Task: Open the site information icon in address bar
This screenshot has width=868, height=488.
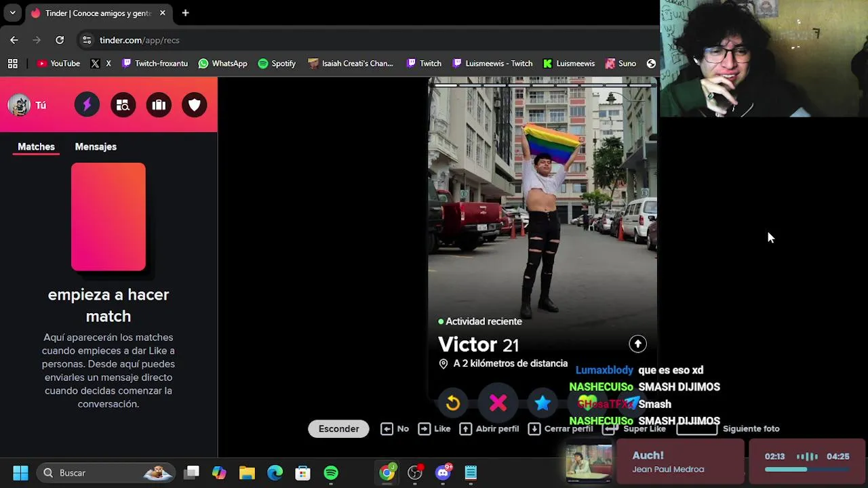Action: click(x=86, y=40)
